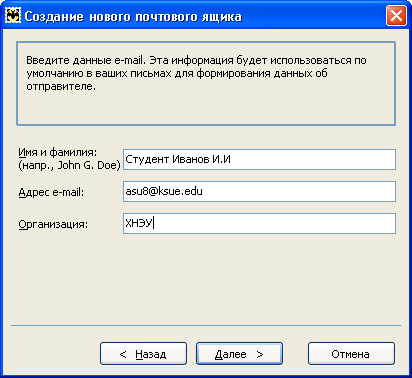Click the Организация label
This screenshot has height=378, width=412.
click(53, 224)
